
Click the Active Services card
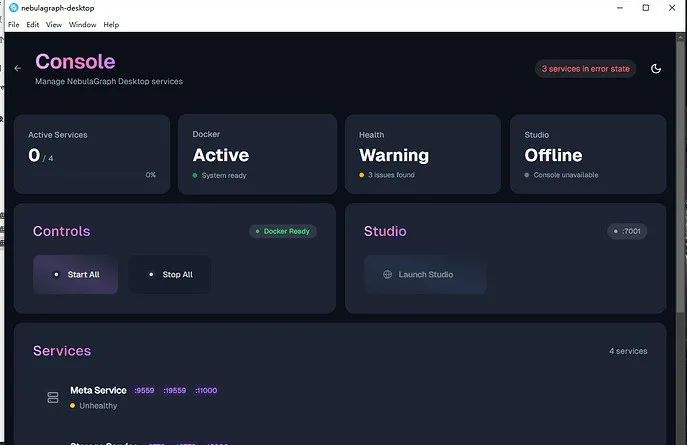pyautogui.click(x=92, y=154)
